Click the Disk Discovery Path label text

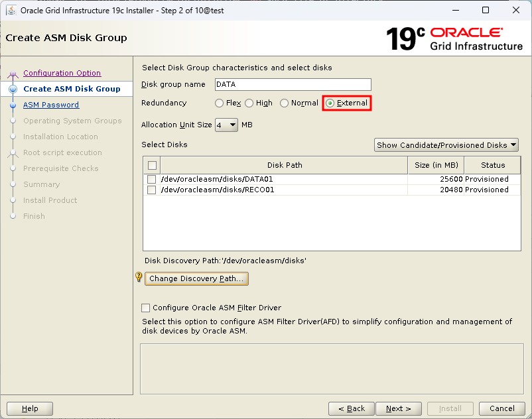coord(226,261)
